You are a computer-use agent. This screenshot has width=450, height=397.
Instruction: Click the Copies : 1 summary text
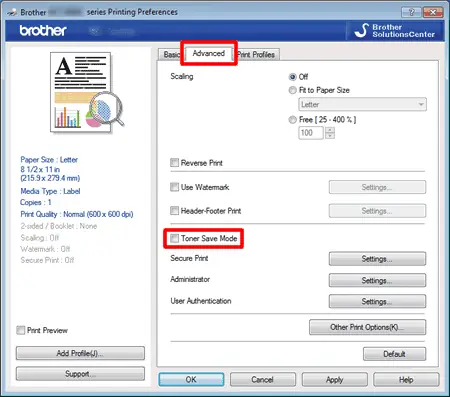coord(36,202)
